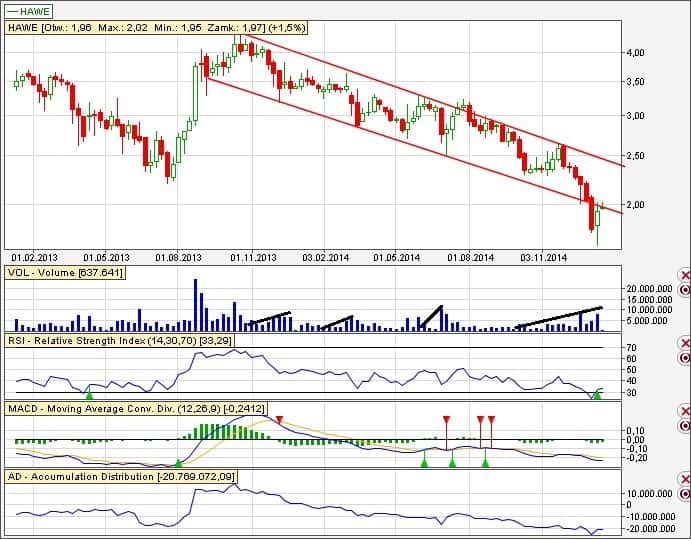Select the AD Accumulation Distribution title
The height and width of the screenshot is (541, 691).
tap(121, 477)
